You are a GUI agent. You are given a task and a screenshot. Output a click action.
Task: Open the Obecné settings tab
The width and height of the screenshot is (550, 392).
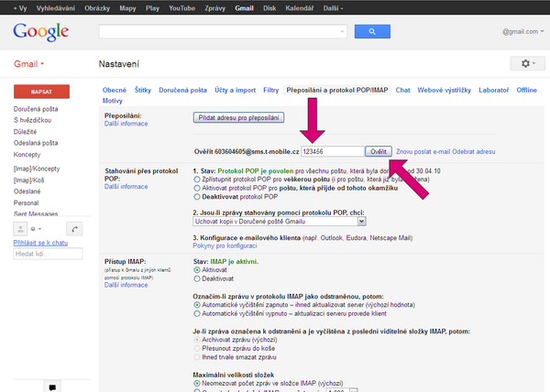[x=115, y=90]
